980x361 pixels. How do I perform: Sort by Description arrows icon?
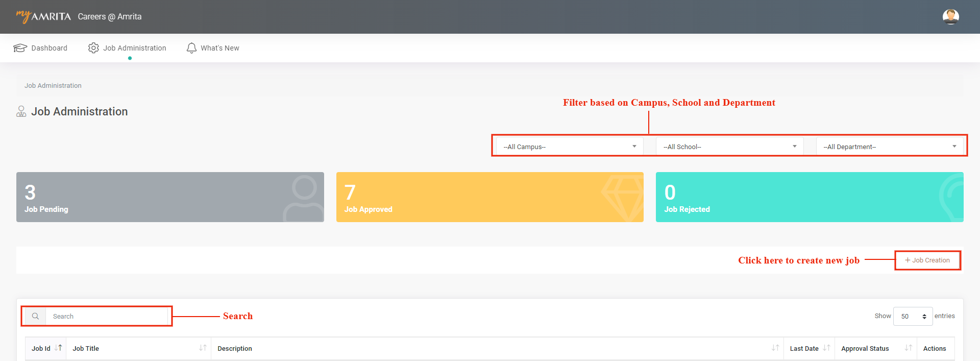(775, 348)
